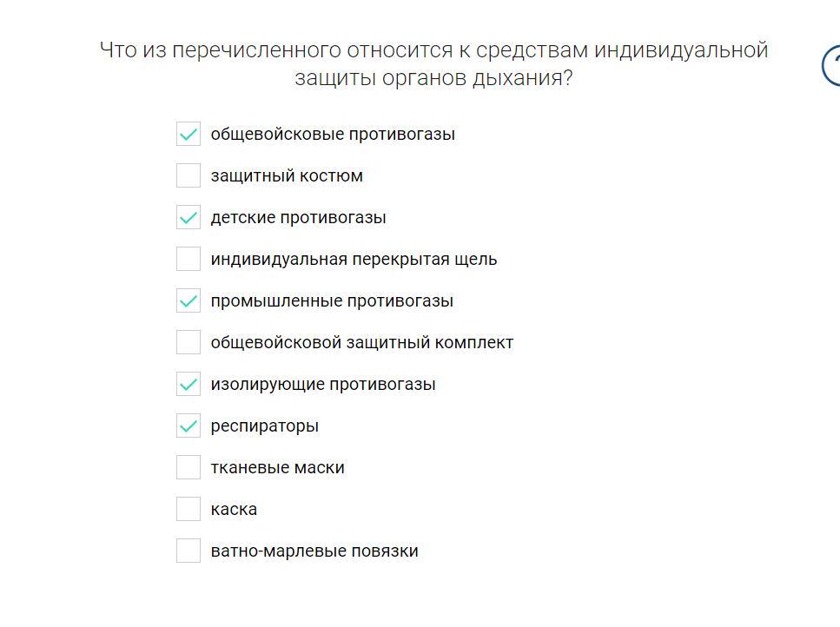
Task: Select the тканевые маски checkbox
Action: [x=189, y=467]
